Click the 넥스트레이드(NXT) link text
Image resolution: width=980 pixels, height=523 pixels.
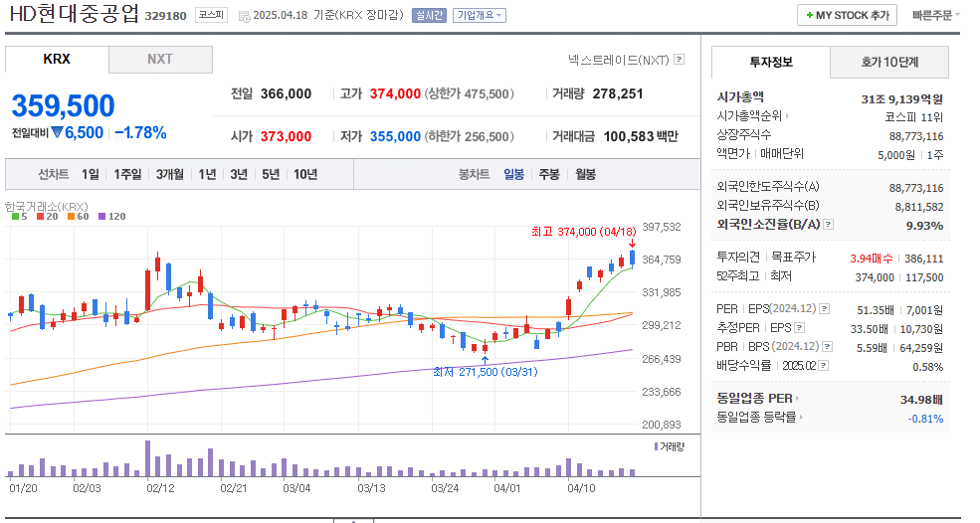point(618,60)
